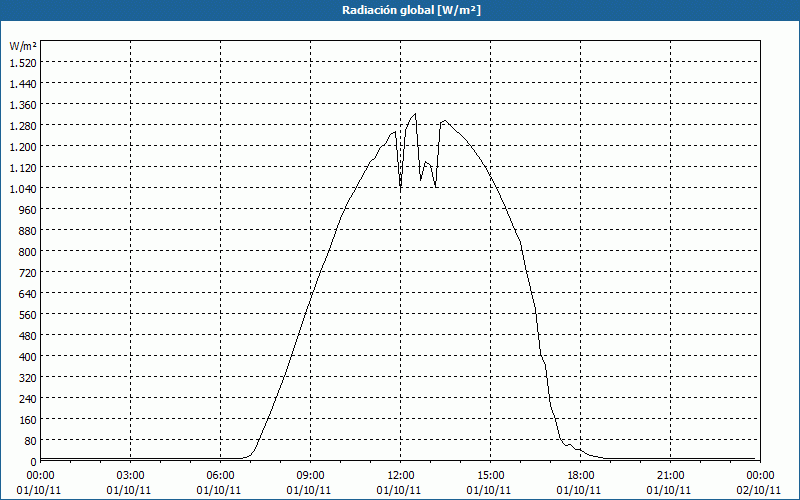
Task: Click the 400 y-axis value
Action: 29,357
